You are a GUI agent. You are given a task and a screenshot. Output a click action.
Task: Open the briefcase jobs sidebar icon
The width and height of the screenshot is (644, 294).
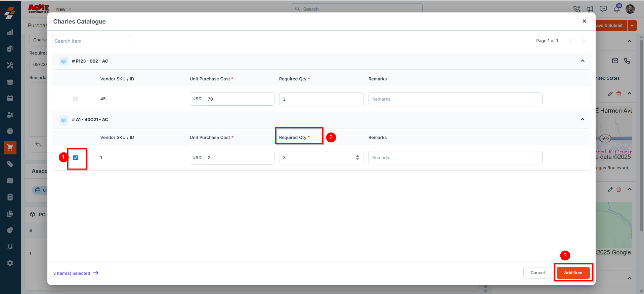click(x=10, y=82)
